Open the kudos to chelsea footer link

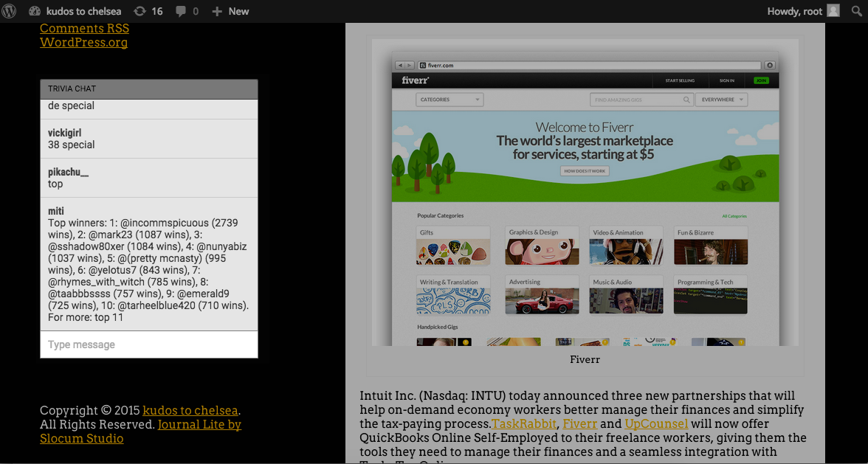tap(190, 410)
